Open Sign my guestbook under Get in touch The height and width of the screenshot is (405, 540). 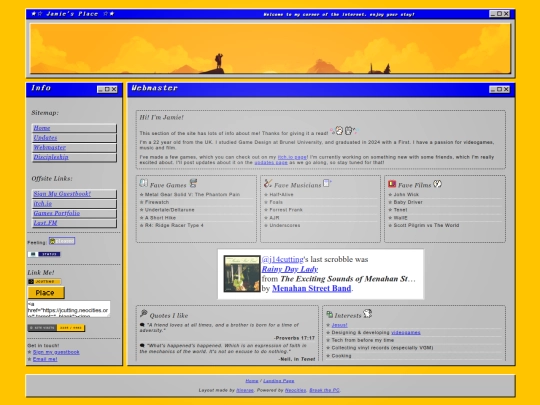point(56,352)
